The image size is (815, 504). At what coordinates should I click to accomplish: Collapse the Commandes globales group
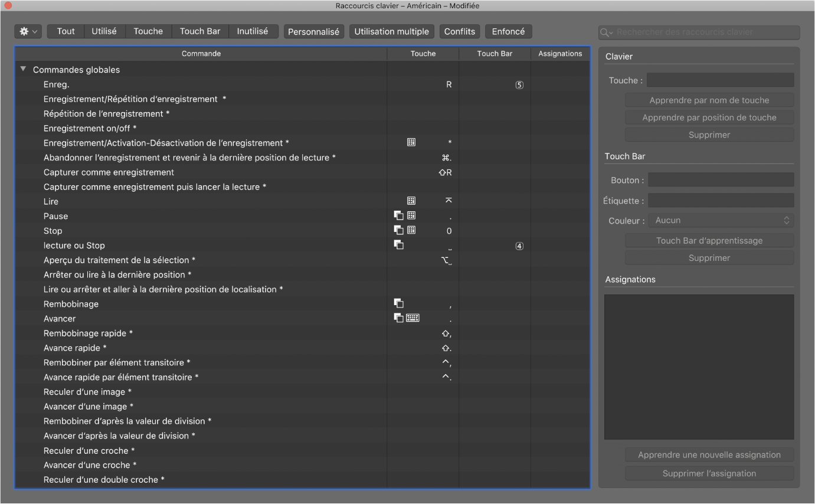24,69
